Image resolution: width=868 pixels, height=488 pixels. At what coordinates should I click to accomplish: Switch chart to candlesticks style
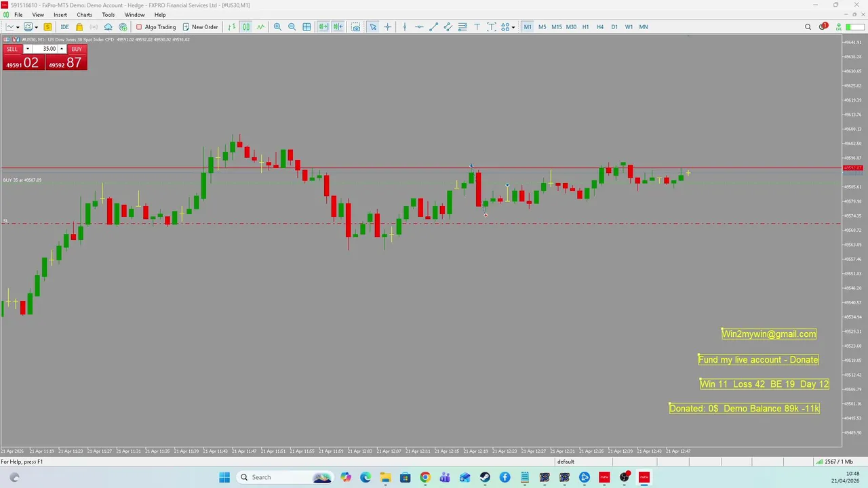pyautogui.click(x=246, y=27)
